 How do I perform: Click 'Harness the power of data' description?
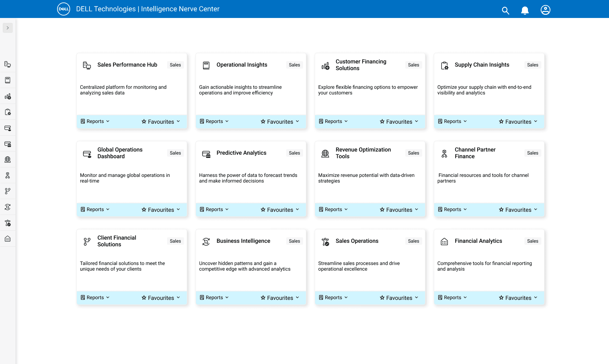coord(248,178)
